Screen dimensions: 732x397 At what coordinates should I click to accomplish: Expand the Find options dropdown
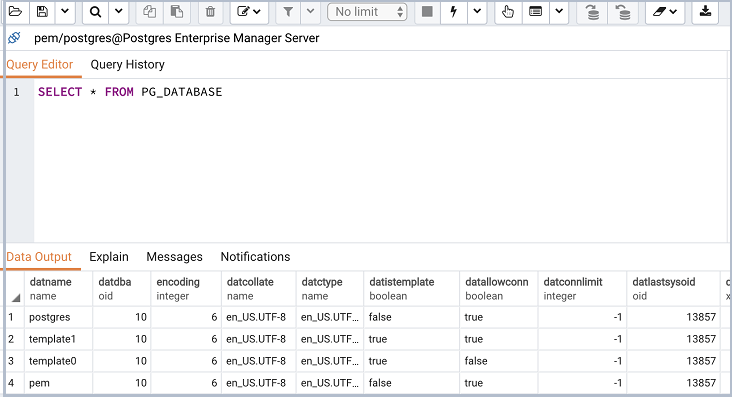(x=119, y=12)
